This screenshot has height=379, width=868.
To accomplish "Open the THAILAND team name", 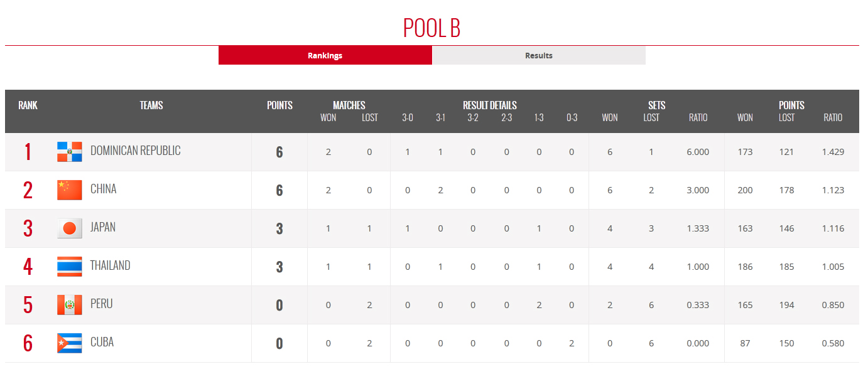I will pos(111,265).
